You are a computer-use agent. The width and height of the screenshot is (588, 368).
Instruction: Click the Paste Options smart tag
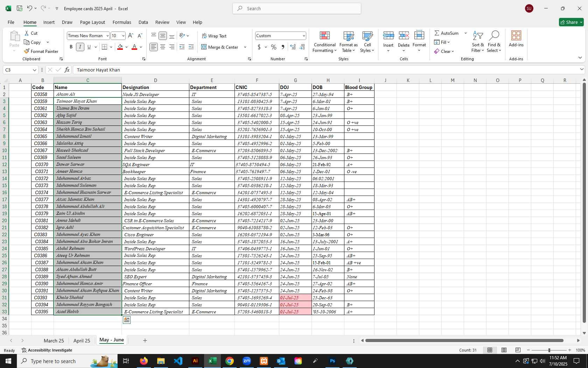coord(127,320)
